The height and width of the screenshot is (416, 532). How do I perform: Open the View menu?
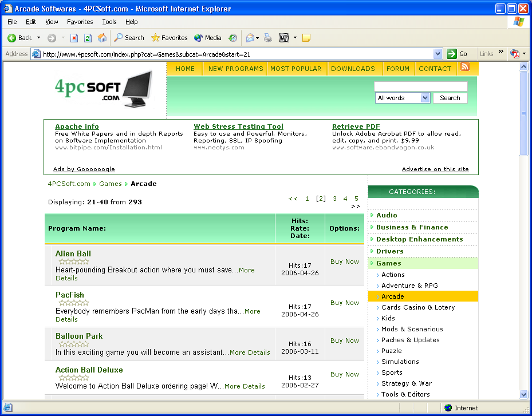(52, 22)
